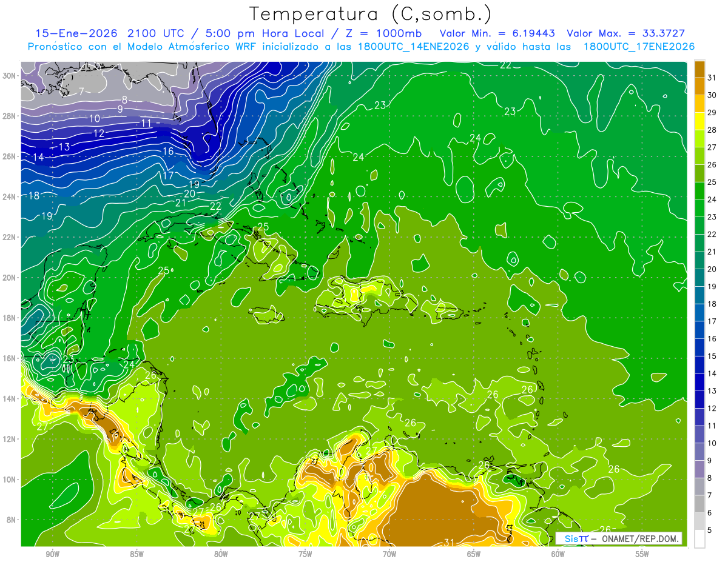Click the "14N" latitude axis label
This screenshot has height=562, width=728.
click(x=9, y=398)
